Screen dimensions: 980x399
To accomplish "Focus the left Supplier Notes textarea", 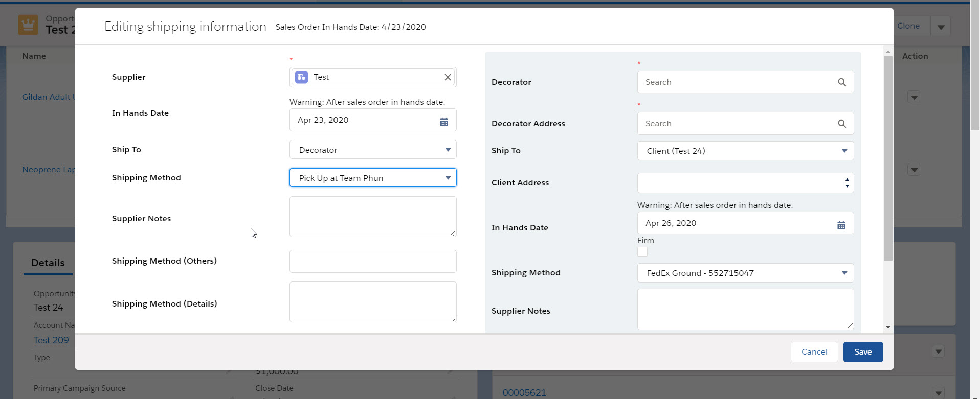I will coord(373,217).
